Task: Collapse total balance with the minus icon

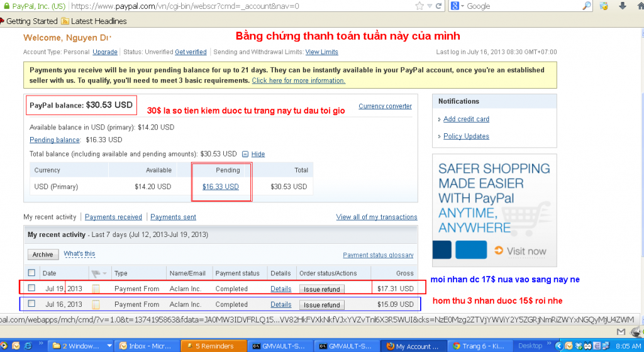Action: (245, 154)
